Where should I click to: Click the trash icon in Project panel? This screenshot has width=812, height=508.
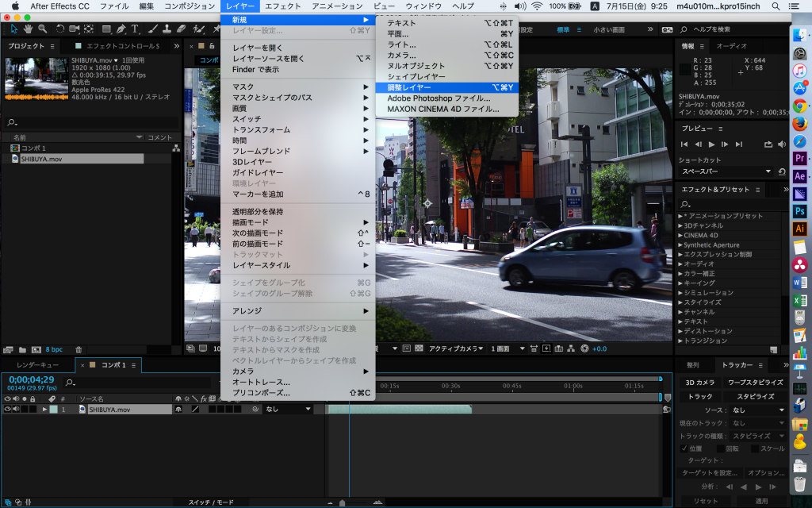click(79, 349)
